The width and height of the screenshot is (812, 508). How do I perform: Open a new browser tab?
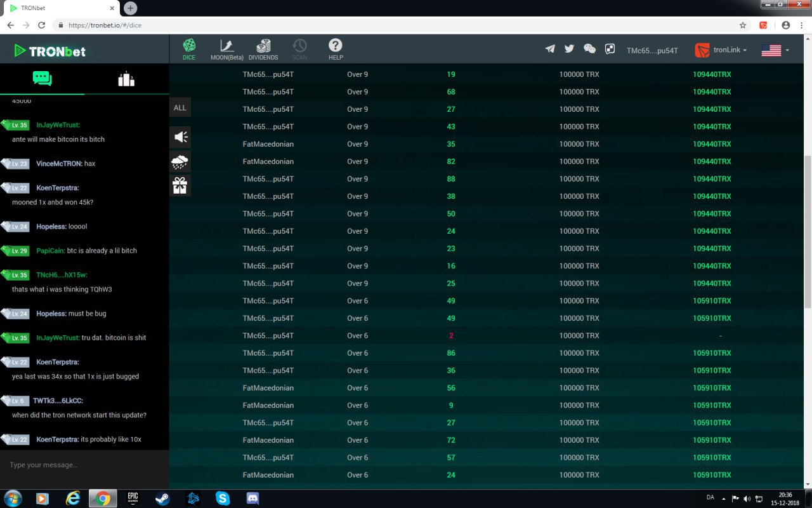point(130,8)
